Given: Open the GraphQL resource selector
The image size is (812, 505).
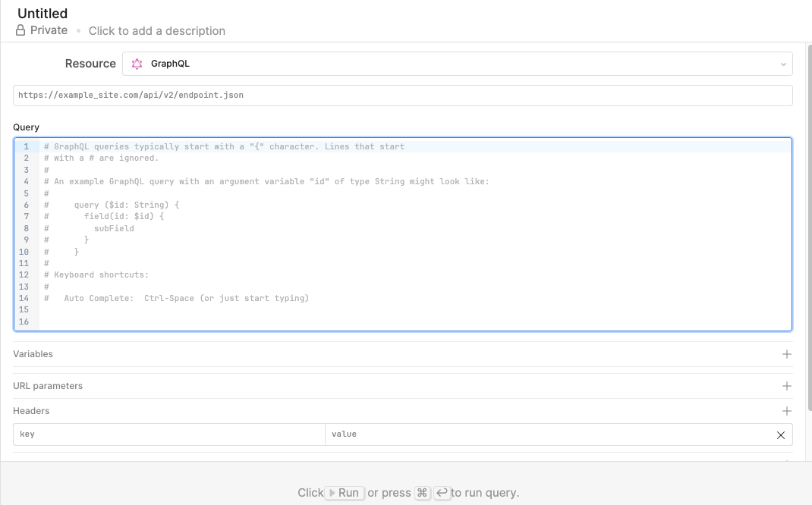Looking at the screenshot, I should point(458,64).
